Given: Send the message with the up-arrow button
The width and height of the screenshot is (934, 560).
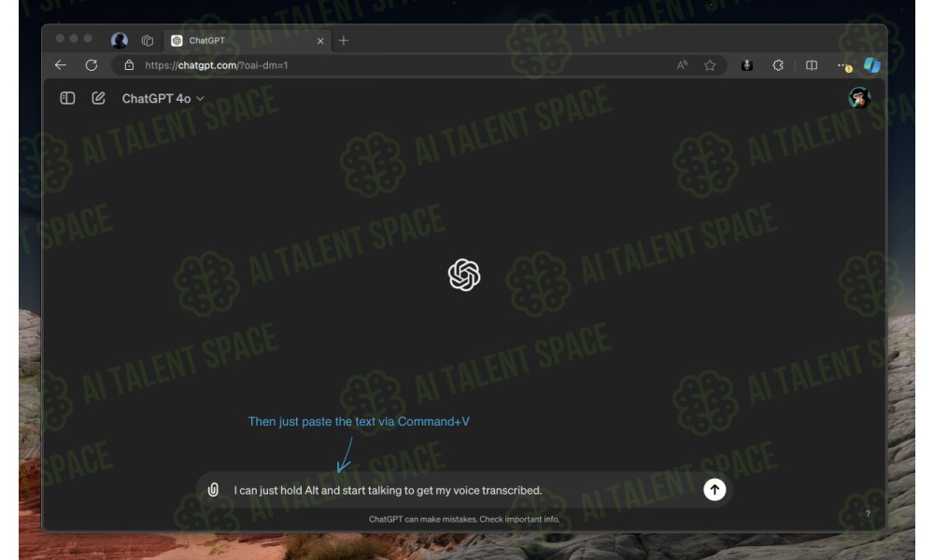Looking at the screenshot, I should tap(715, 490).
